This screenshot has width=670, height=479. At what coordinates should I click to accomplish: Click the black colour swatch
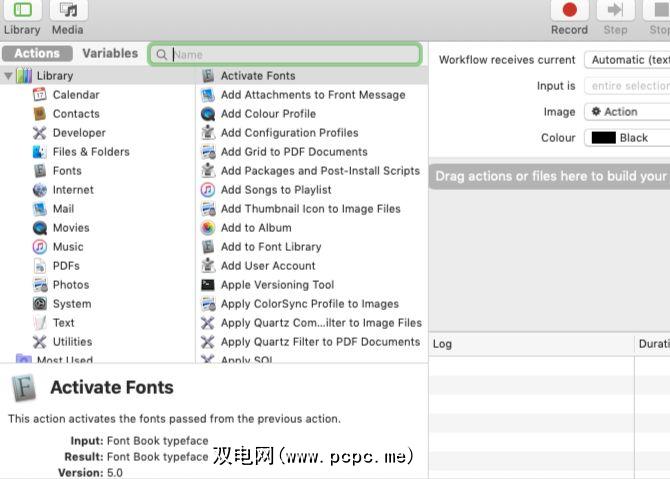(603, 138)
